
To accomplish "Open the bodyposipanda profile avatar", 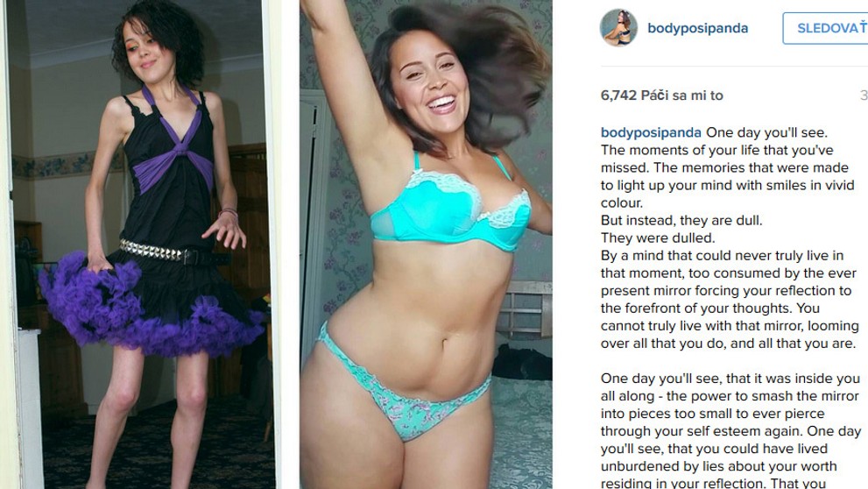I will [618, 28].
